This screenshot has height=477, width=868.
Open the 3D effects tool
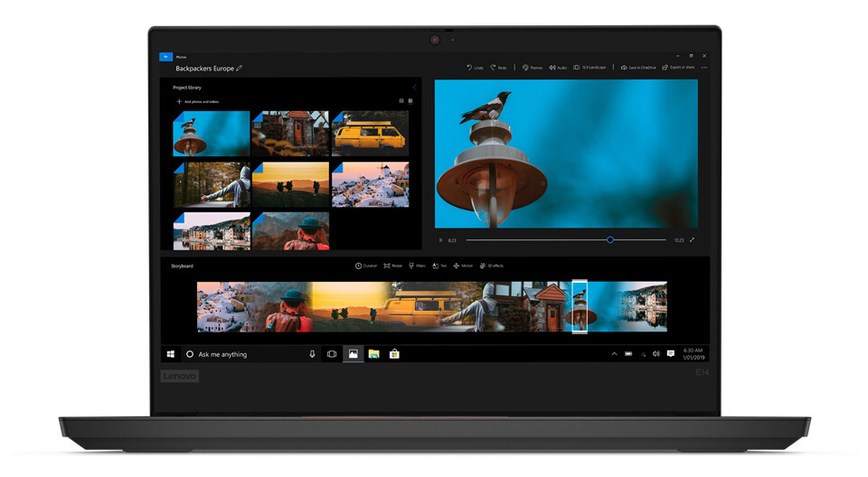point(492,267)
